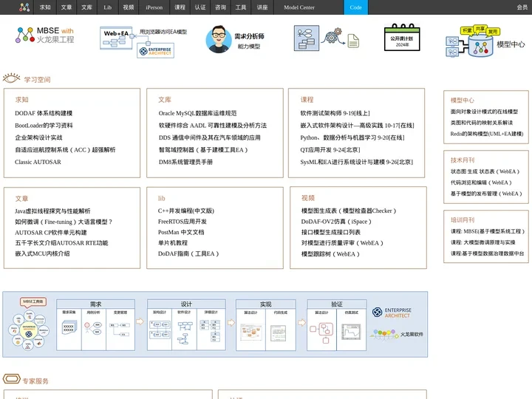This screenshot has height=399, width=532.
Task: Open the 工具 menu item
Action: 241,7
